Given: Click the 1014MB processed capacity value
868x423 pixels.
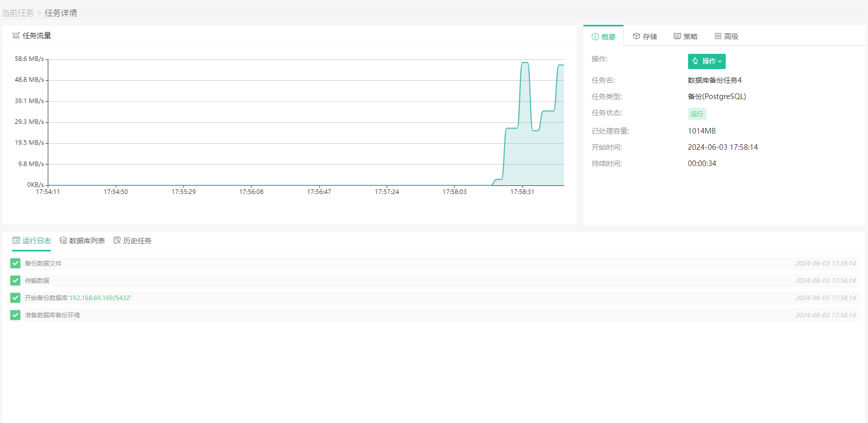Looking at the screenshot, I should pyautogui.click(x=702, y=131).
